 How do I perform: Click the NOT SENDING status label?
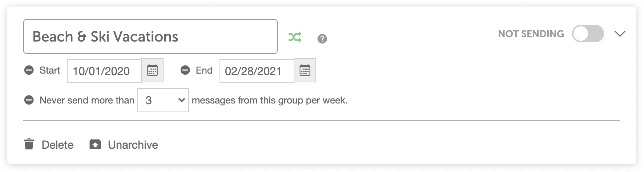pos(531,34)
